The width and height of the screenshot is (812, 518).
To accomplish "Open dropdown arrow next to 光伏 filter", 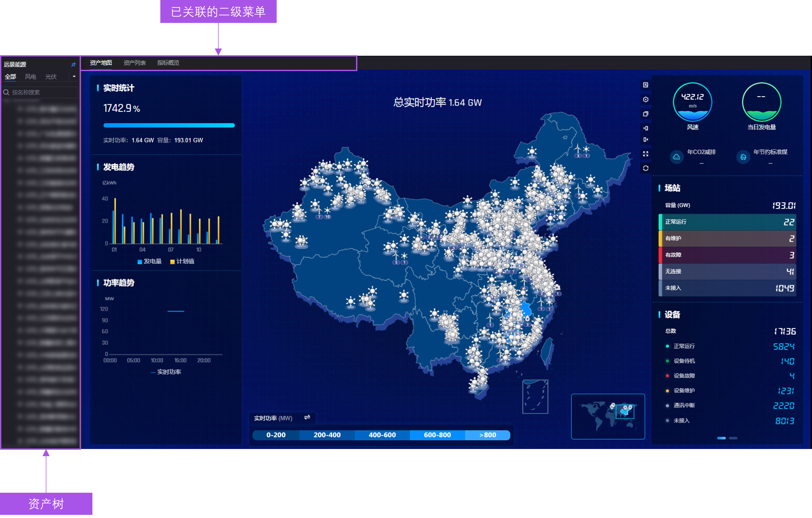I will [74, 77].
